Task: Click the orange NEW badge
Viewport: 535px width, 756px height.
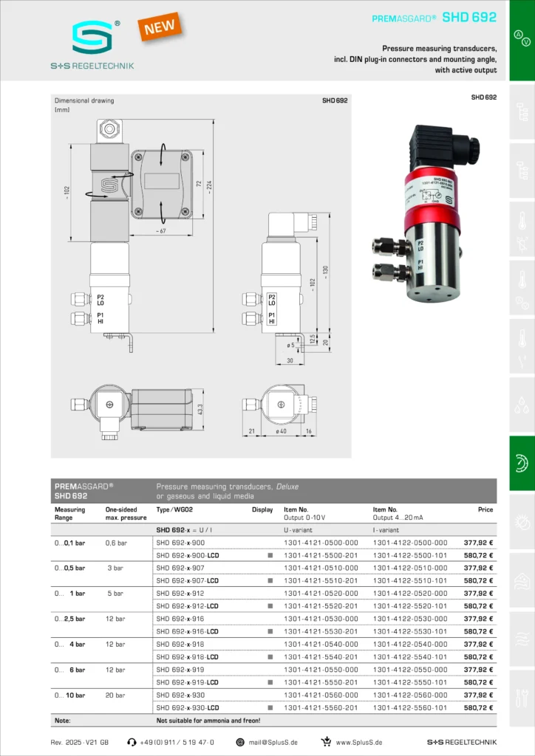Action: 160,26
